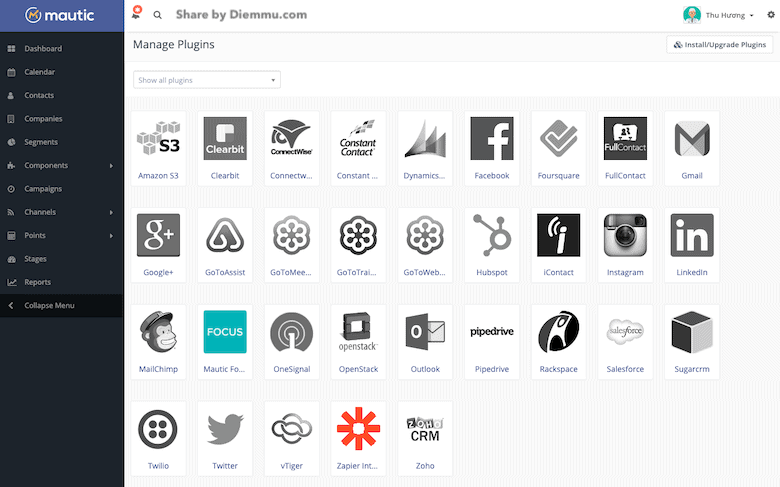The width and height of the screenshot is (780, 487).
Task: Click the Instagram plugin icon
Action: 625,235
